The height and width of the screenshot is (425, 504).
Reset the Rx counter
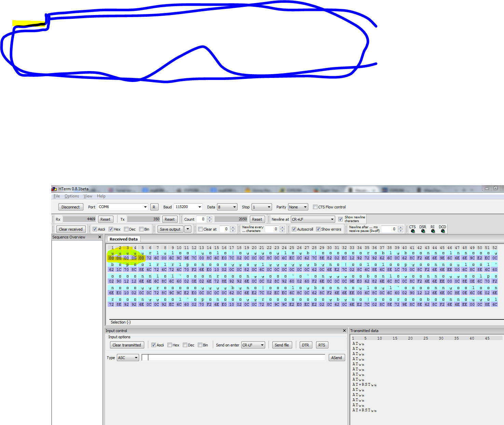[106, 219]
